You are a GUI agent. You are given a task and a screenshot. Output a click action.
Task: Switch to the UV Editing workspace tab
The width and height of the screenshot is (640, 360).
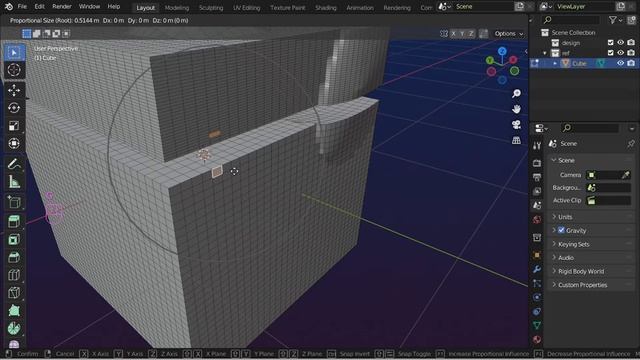[x=247, y=8]
